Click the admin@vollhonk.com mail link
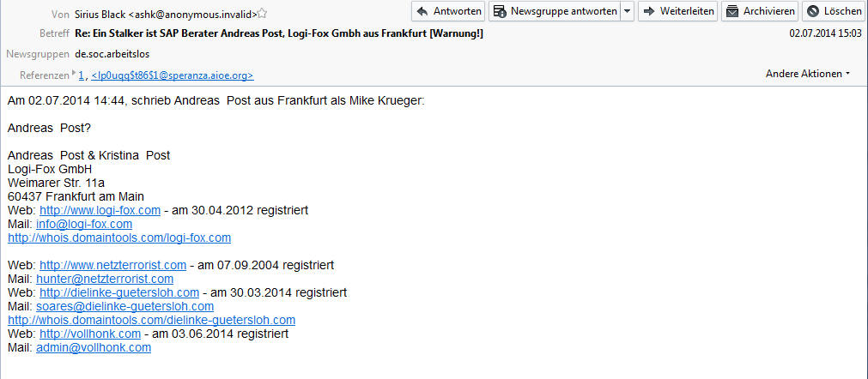868x379 pixels. point(94,348)
